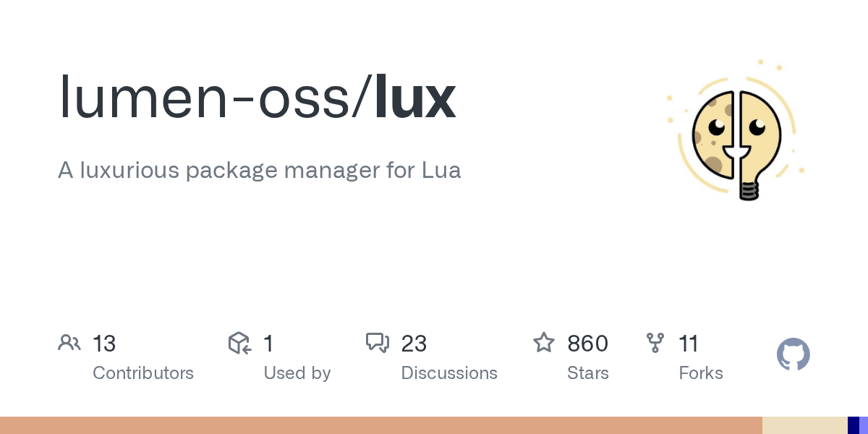Open the bold lux repository name
The width and height of the screenshot is (868, 434).
pyautogui.click(x=415, y=98)
